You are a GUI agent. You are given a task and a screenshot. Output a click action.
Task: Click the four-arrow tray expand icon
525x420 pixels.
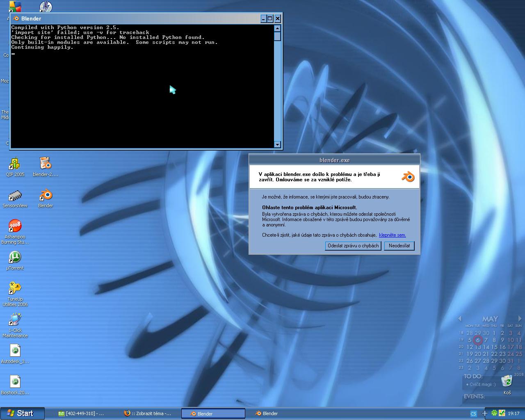(x=484, y=413)
